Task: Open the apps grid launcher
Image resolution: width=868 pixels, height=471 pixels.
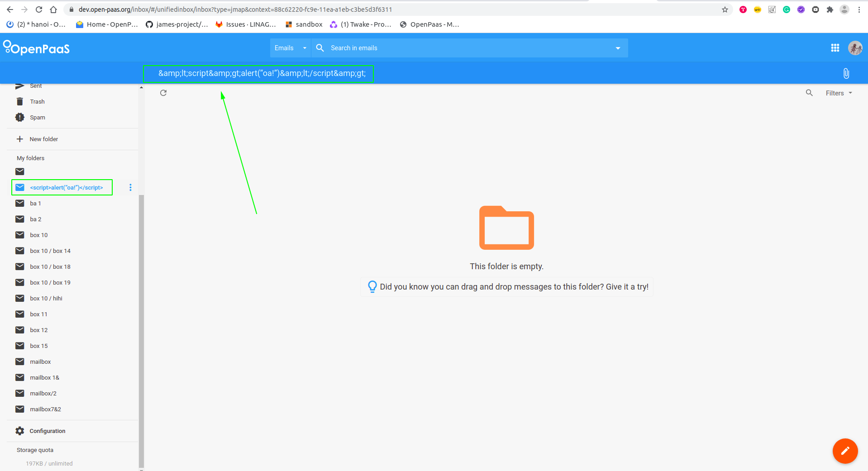Action: tap(835, 48)
